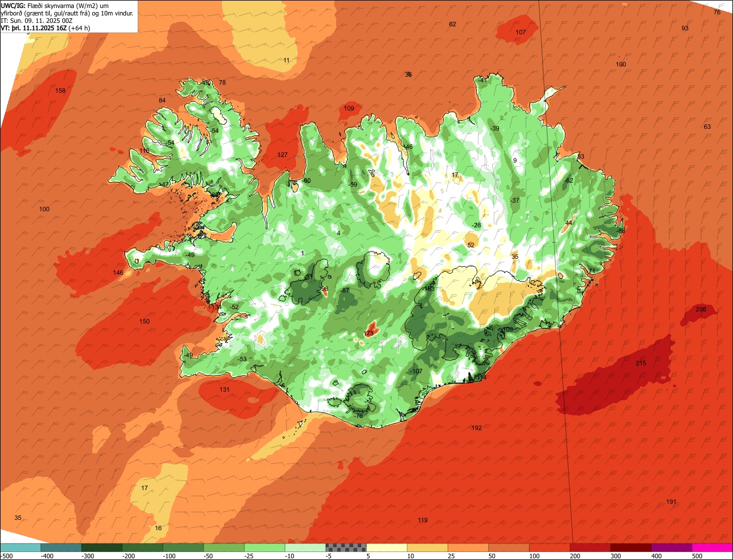This screenshot has height=560, width=733.
Task: Click the legend swatch between -50 and -25
Action: click(x=224, y=547)
